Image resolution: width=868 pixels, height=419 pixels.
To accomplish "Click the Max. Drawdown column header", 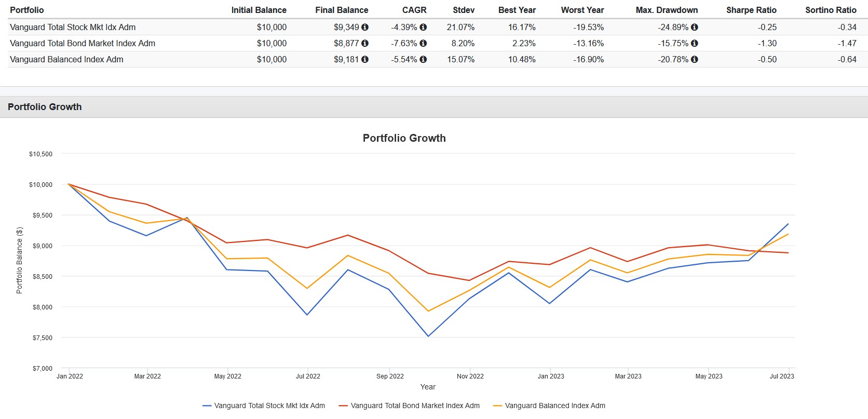I will 667,10.
